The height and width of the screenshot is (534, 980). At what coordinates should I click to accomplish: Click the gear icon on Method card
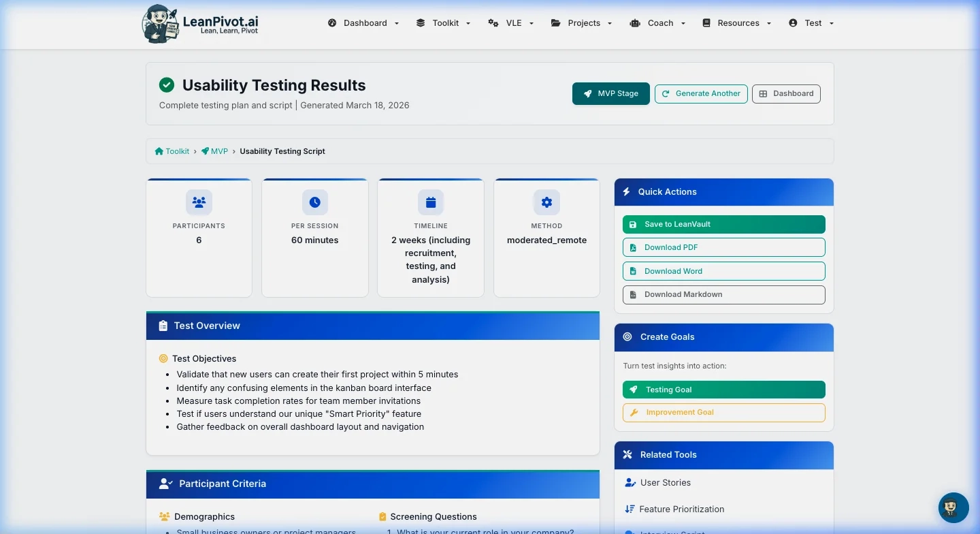coord(546,202)
